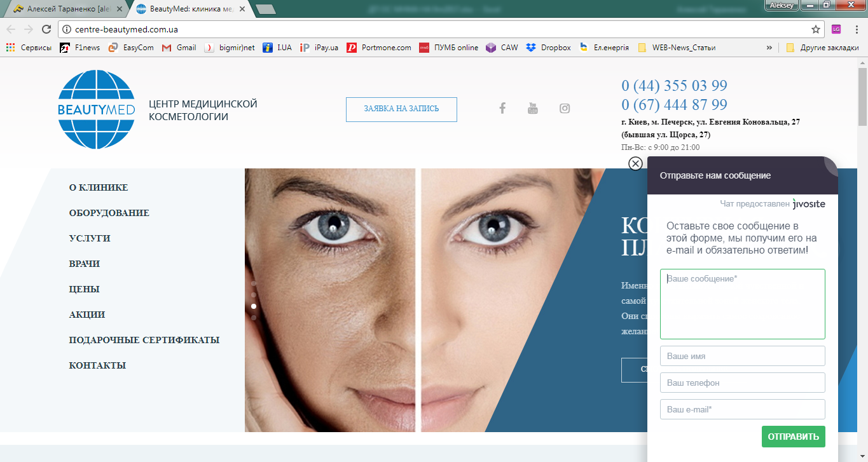Select the active white slider dot

point(254,306)
